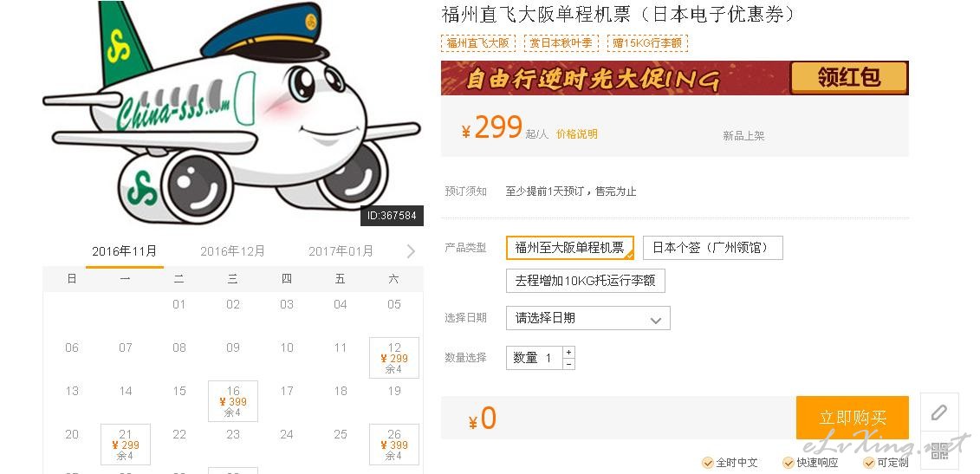
Task: Click the 领红包 banner button
Action: point(849,77)
